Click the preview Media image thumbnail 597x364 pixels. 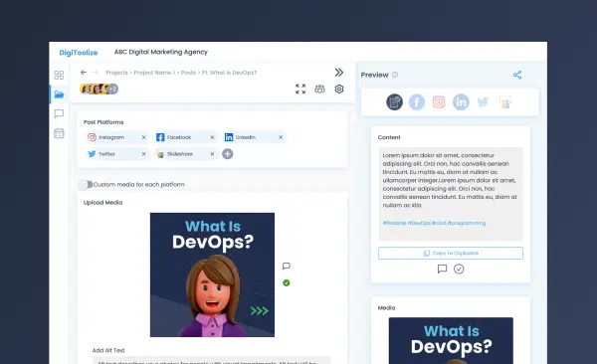pyautogui.click(x=451, y=341)
